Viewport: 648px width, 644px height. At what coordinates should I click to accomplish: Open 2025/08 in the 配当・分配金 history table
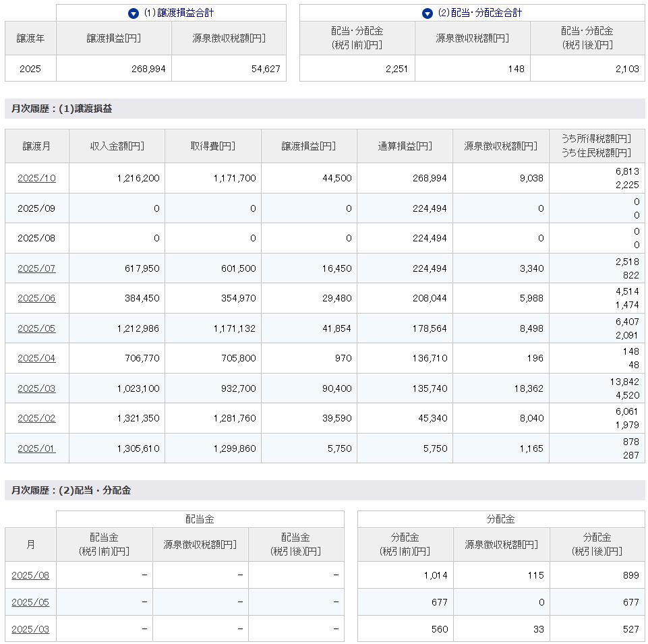(x=30, y=576)
